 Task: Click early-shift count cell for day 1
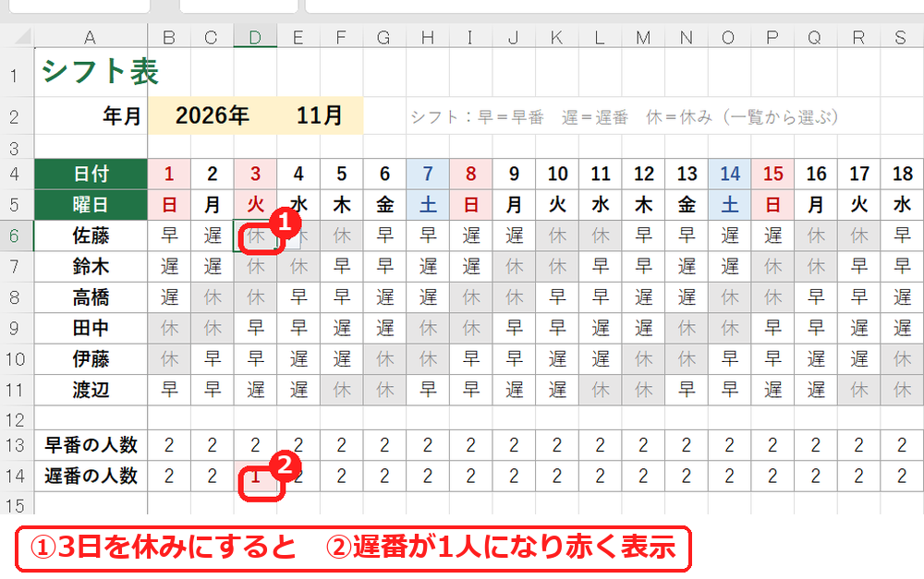tap(169, 445)
